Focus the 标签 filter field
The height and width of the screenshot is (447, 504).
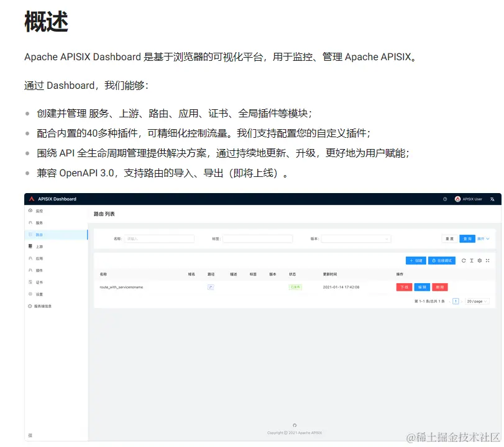coord(257,238)
